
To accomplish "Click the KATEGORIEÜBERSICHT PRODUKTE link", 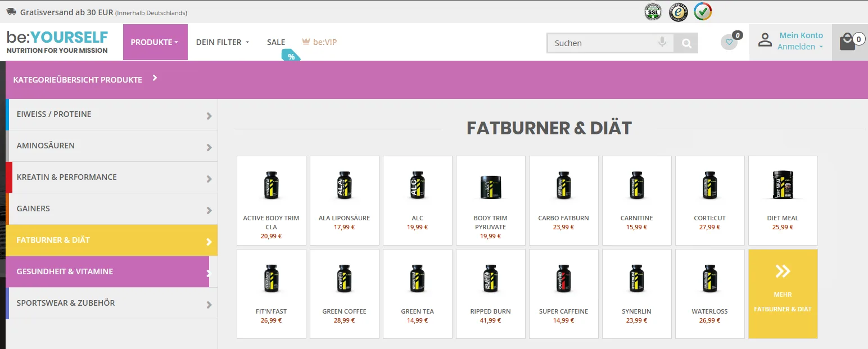I will tap(78, 80).
